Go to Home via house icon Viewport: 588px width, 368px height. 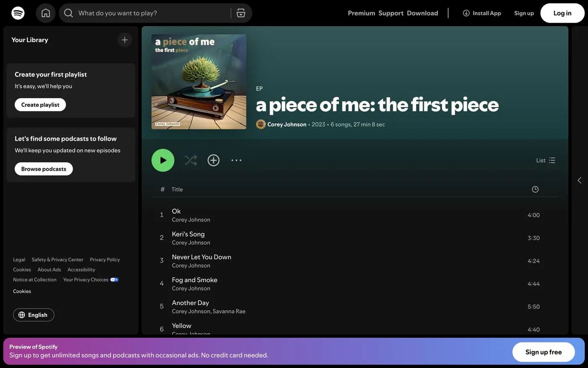46,13
